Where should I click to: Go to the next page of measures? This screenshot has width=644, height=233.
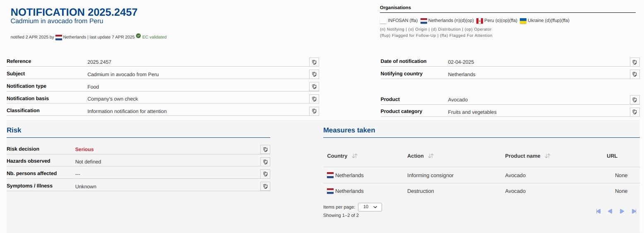click(622, 211)
